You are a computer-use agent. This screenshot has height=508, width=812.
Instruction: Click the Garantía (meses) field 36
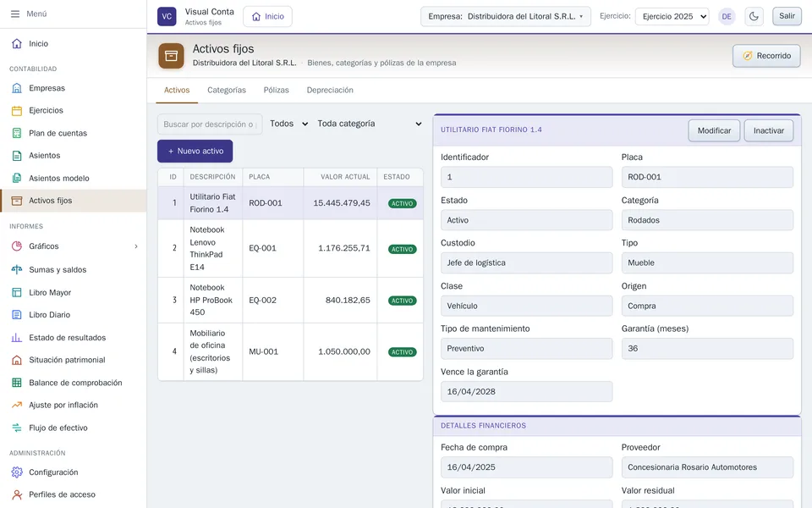(707, 349)
